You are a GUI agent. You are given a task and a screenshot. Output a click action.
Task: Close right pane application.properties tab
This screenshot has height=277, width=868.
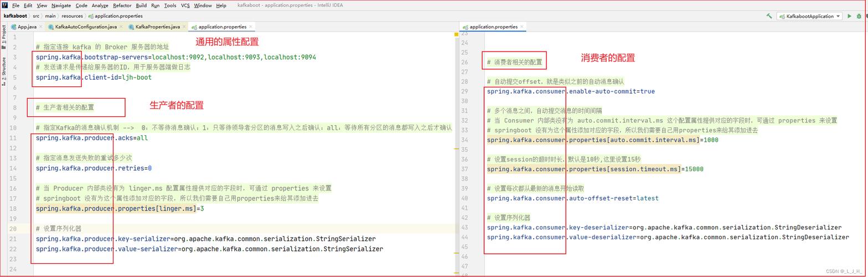click(522, 27)
